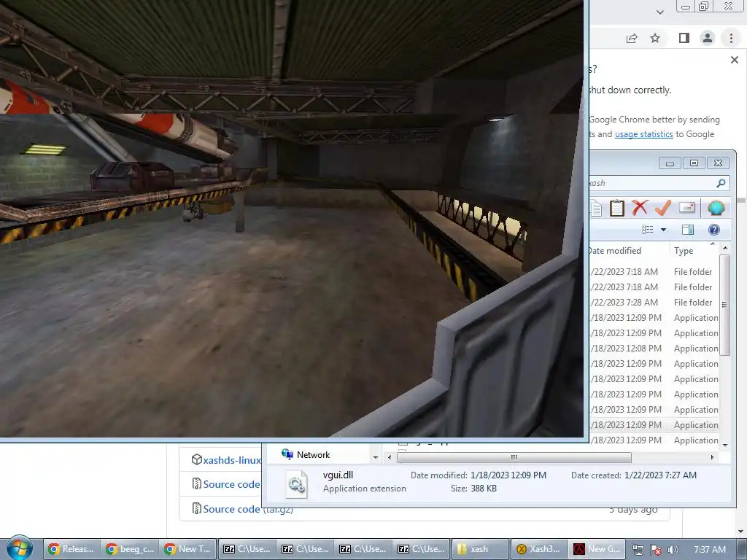Switch to beeg_c... Chrome taskbar button

click(x=130, y=549)
